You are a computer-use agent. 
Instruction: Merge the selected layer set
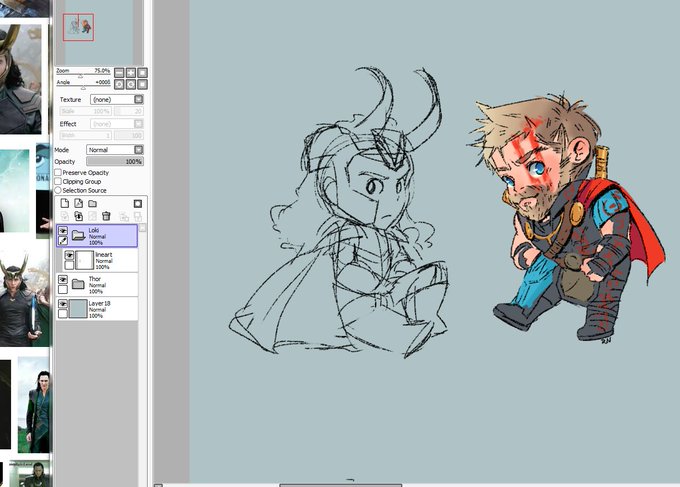click(x=78, y=216)
